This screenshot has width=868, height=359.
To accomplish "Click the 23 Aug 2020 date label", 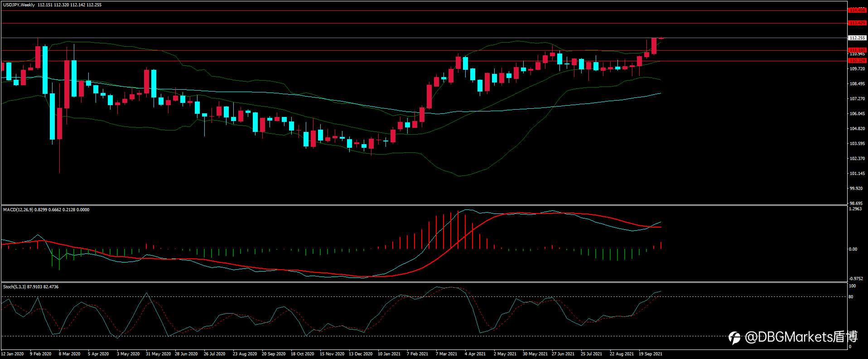I will coord(245,354).
